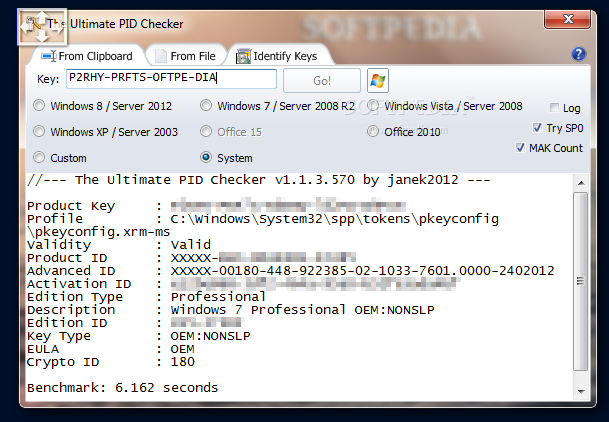Select the Office 2010 radio button
609x422 pixels.
373,132
